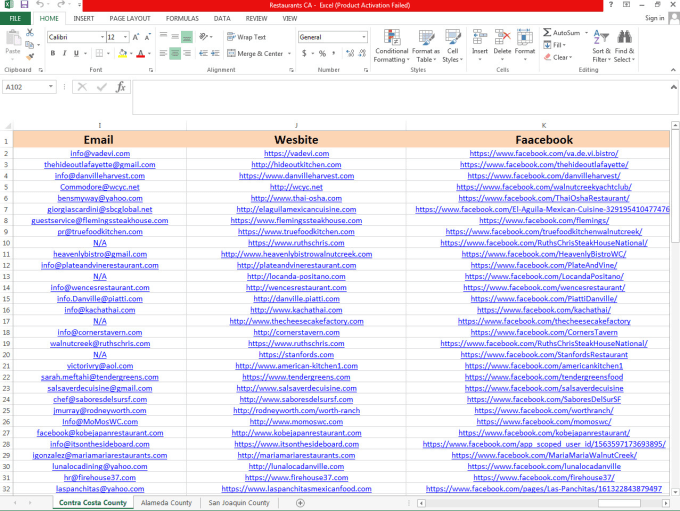Click Increase Indent icon
The width and height of the screenshot is (680, 511).
pyautogui.click(x=215, y=53)
